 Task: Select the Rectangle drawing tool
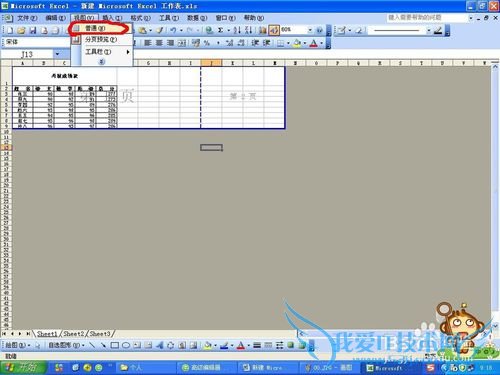coord(115,345)
